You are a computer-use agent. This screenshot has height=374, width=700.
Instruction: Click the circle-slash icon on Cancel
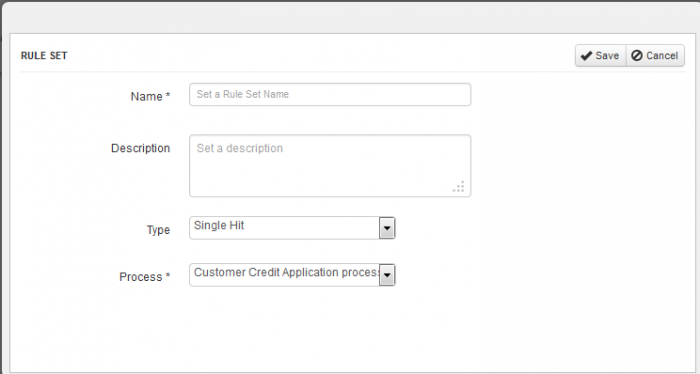click(637, 55)
